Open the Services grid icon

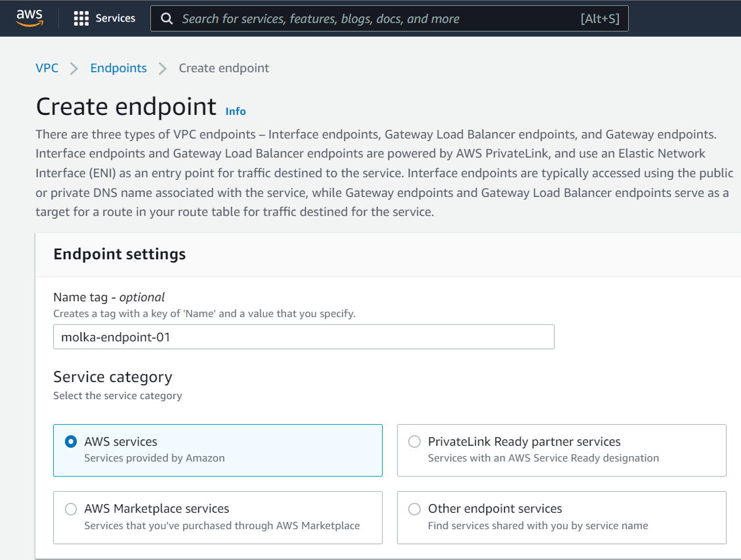click(80, 18)
